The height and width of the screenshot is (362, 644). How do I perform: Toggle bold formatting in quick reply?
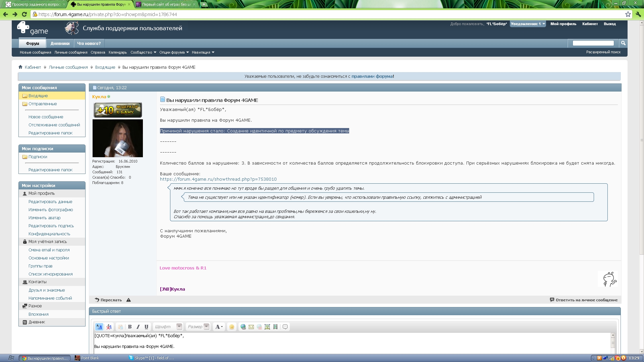pos(130,327)
